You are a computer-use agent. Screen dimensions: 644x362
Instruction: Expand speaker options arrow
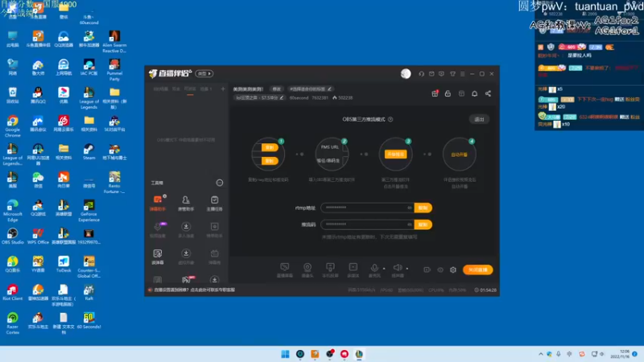pyautogui.click(x=407, y=269)
